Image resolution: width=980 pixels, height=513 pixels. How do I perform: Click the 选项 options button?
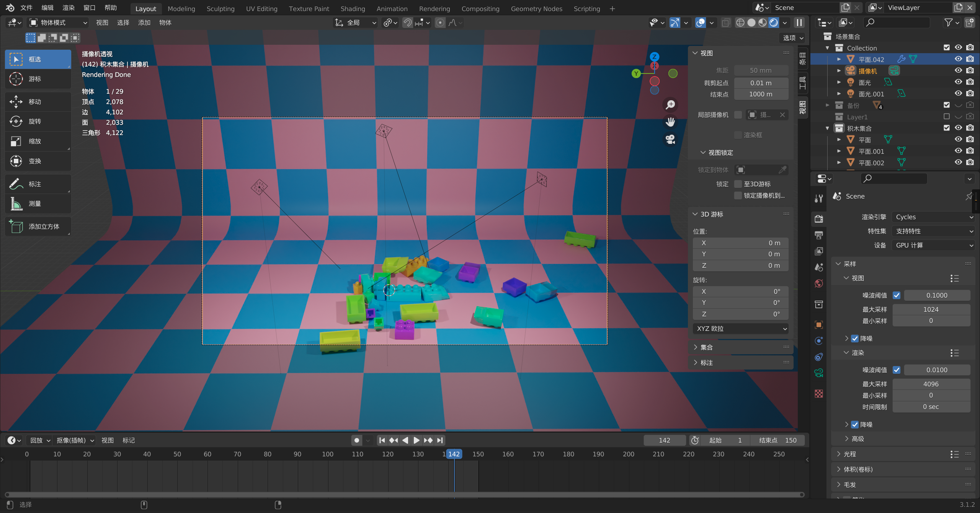tap(793, 38)
